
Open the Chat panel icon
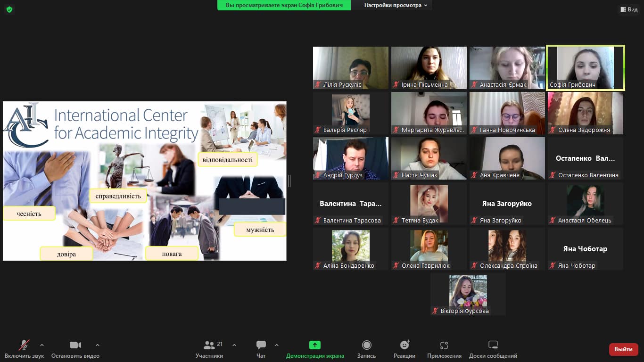tap(261, 346)
